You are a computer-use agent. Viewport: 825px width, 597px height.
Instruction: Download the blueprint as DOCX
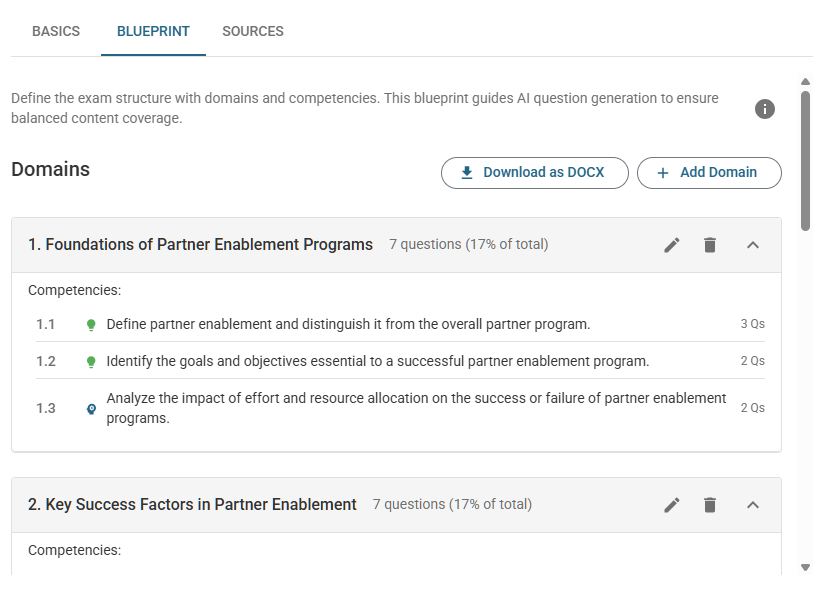[x=535, y=173]
